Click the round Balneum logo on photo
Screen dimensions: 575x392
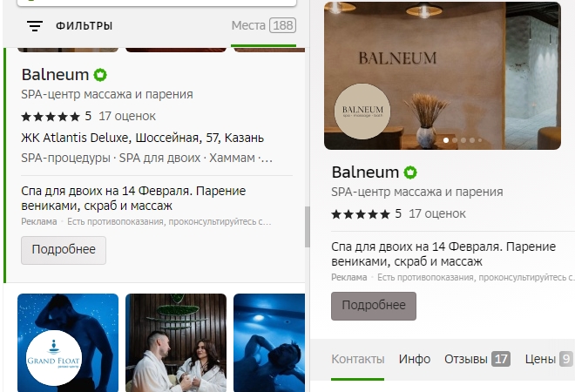[362, 112]
